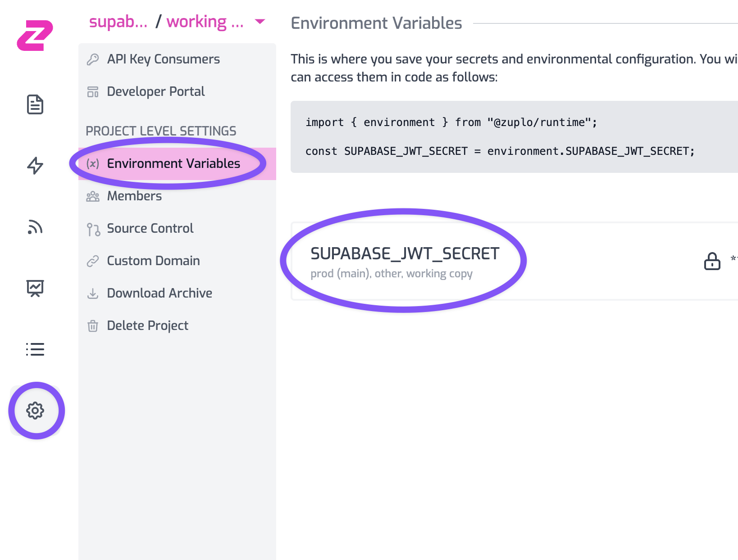738x560 pixels.
Task: Navigate to Source Control settings
Action: (x=150, y=228)
